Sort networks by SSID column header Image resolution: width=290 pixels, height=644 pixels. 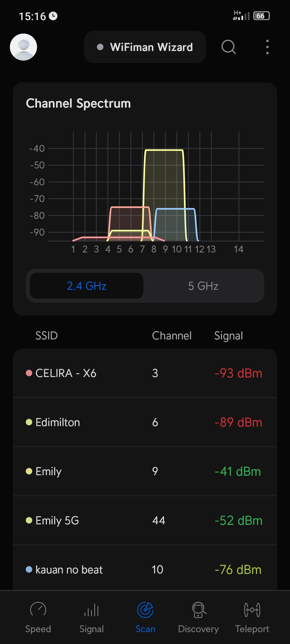pyautogui.click(x=46, y=336)
